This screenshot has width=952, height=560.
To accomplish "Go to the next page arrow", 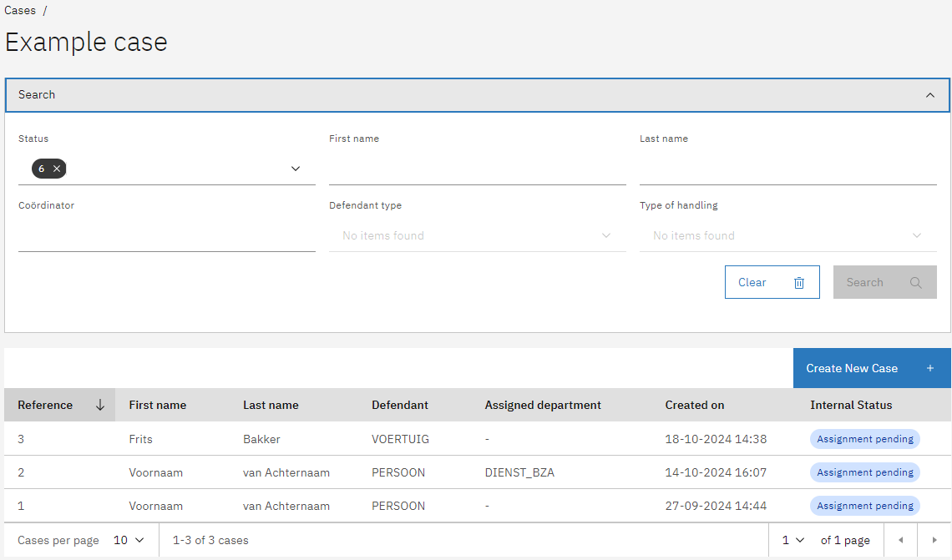I will pyautogui.click(x=934, y=541).
